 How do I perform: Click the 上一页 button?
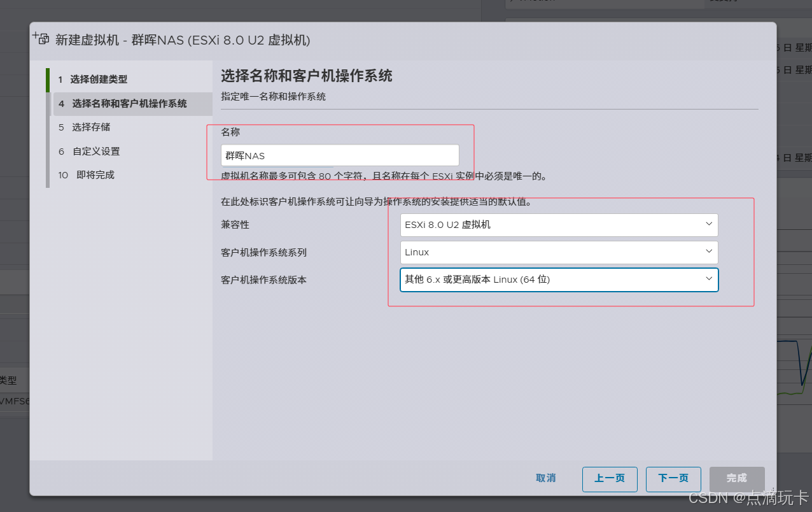pyautogui.click(x=610, y=479)
